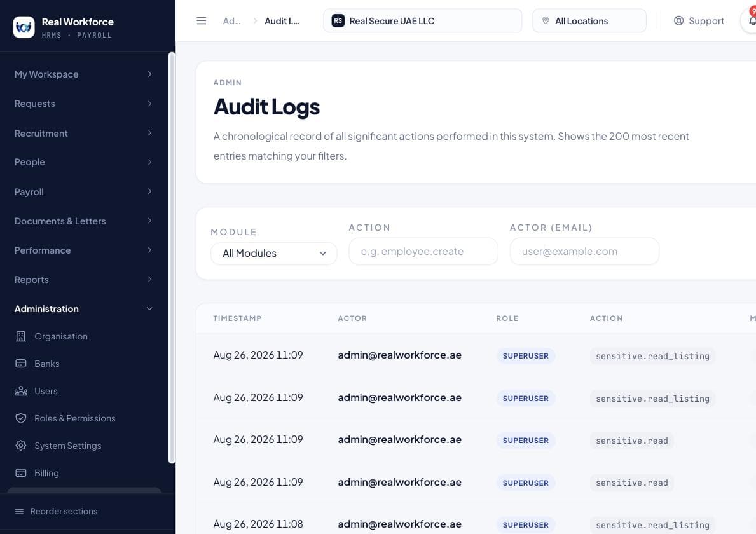Screen dimensions: 756x534
Task: Toggle the hamburger menu icon
Action: 202,21
